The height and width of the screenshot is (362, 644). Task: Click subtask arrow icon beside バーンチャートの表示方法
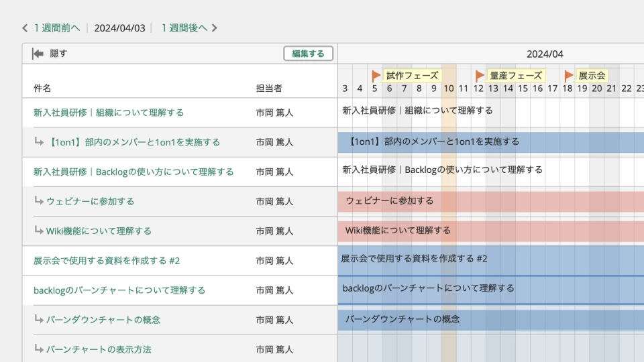tap(39, 349)
